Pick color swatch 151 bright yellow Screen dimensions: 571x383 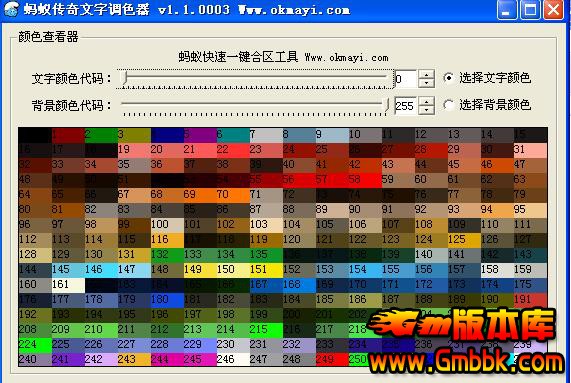click(266, 270)
